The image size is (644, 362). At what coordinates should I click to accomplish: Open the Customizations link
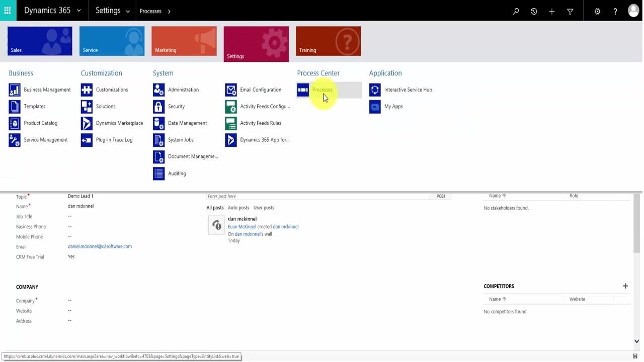[112, 89]
